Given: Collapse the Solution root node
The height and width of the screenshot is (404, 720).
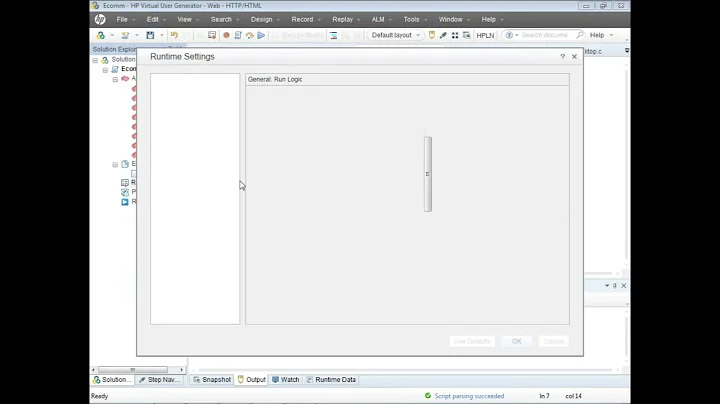Looking at the screenshot, I should pos(95,60).
